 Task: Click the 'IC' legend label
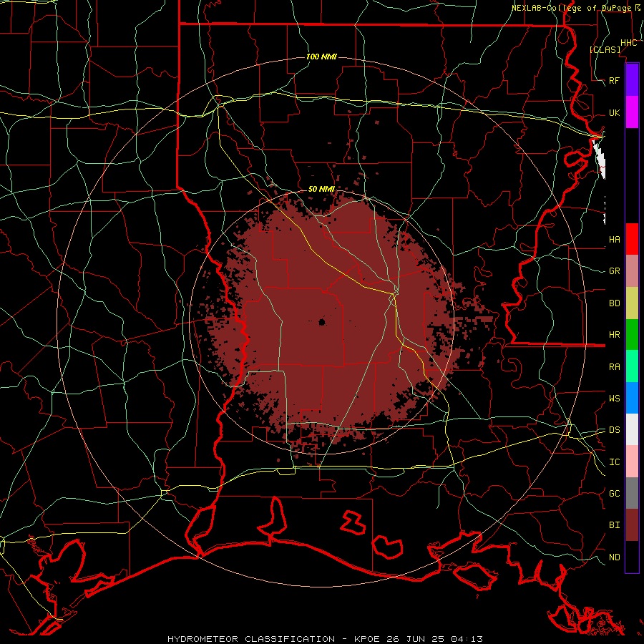(x=615, y=462)
